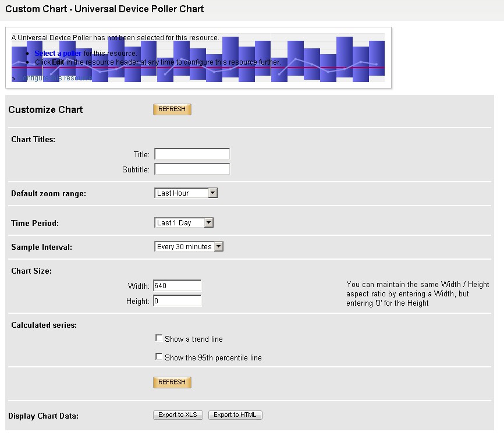Click the 'Customize Chart' heading
The image size is (504, 439).
45,109
